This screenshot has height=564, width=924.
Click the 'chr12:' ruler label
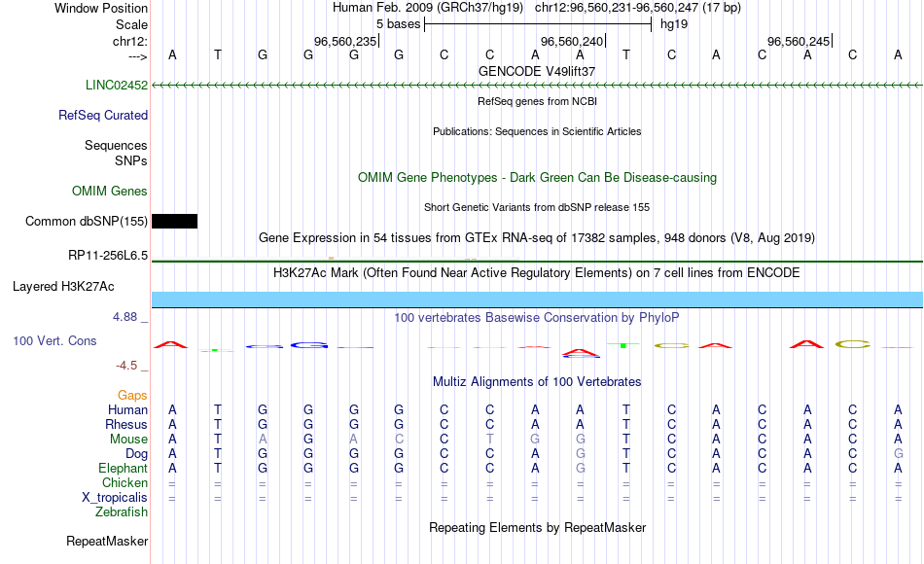[130, 41]
